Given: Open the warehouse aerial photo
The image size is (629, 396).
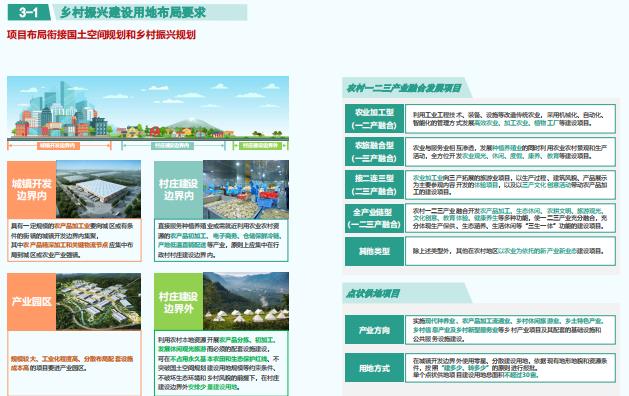Looking at the screenshot, I should coord(98,189).
